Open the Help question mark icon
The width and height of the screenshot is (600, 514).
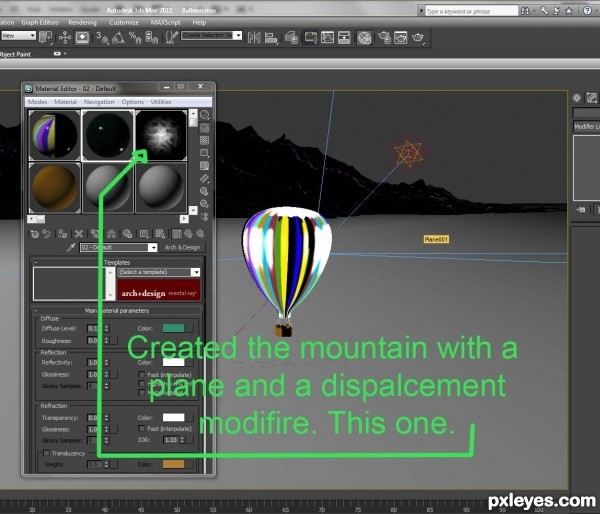point(587,11)
